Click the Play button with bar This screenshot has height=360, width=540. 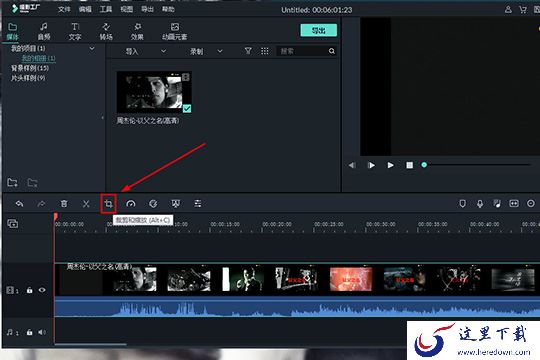[371, 165]
